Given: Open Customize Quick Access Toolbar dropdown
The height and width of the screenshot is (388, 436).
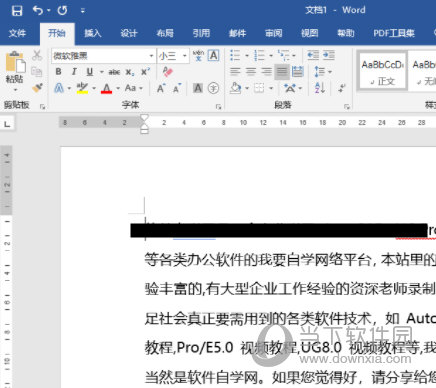Looking at the screenshot, I should [x=83, y=11].
